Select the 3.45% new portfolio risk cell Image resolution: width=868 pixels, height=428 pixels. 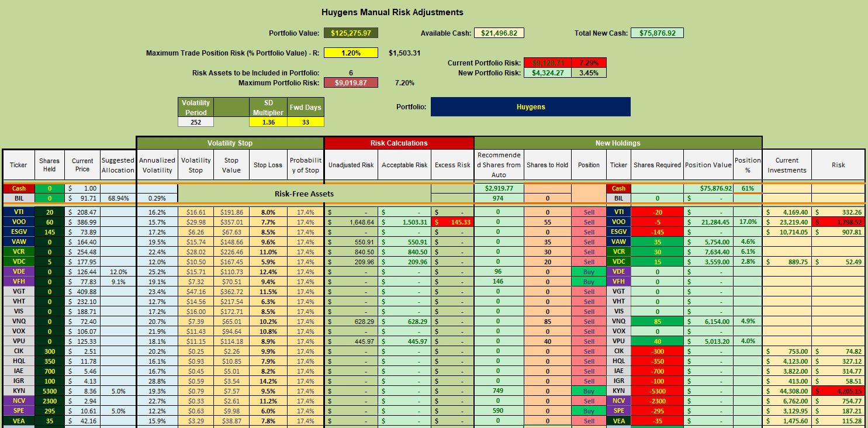coord(589,73)
